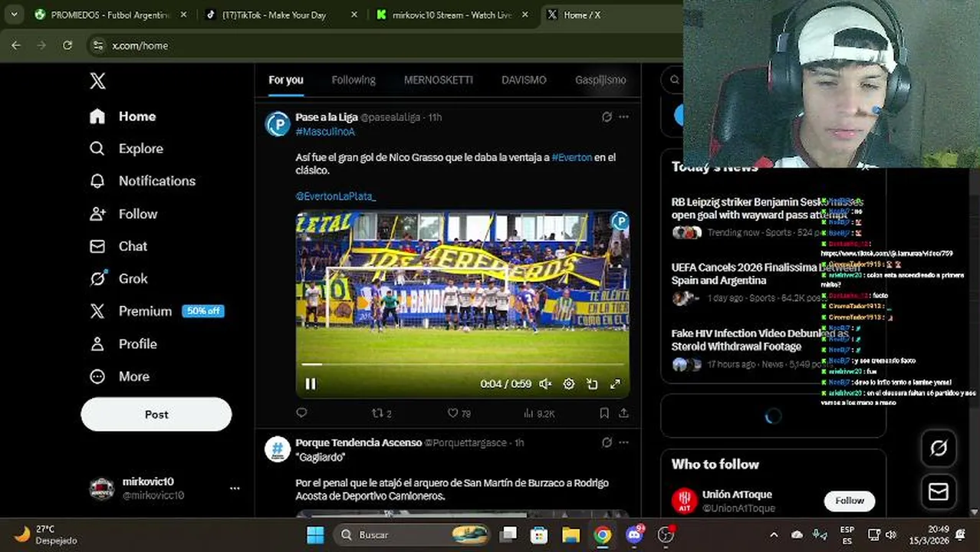Pause the video
980x552 pixels.
coord(311,384)
